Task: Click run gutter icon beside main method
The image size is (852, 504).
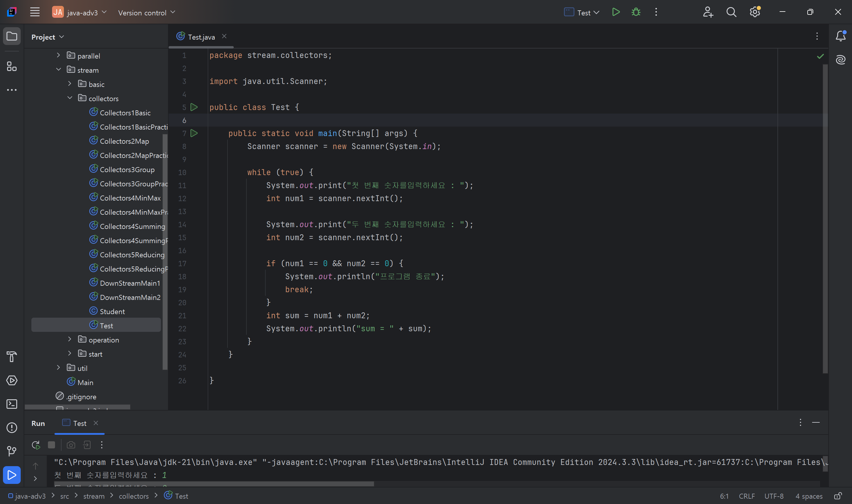Action: [194, 133]
